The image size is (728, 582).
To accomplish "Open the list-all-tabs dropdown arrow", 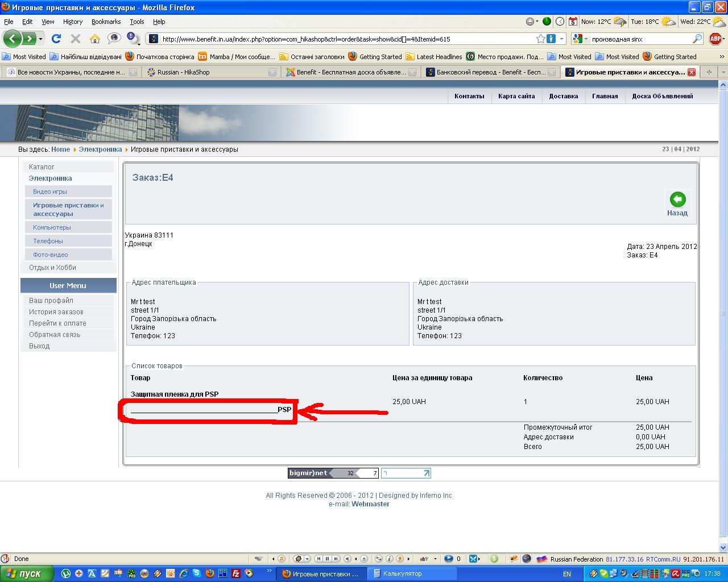I will (722, 72).
